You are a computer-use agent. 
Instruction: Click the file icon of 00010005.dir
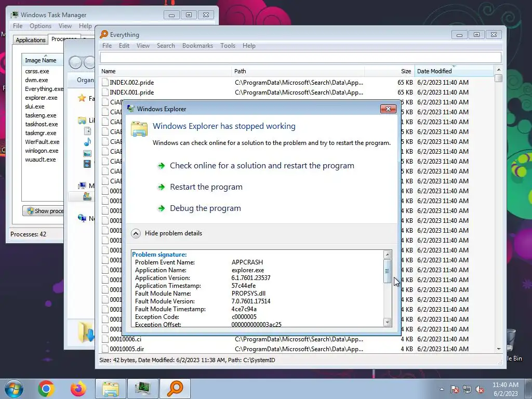click(105, 349)
